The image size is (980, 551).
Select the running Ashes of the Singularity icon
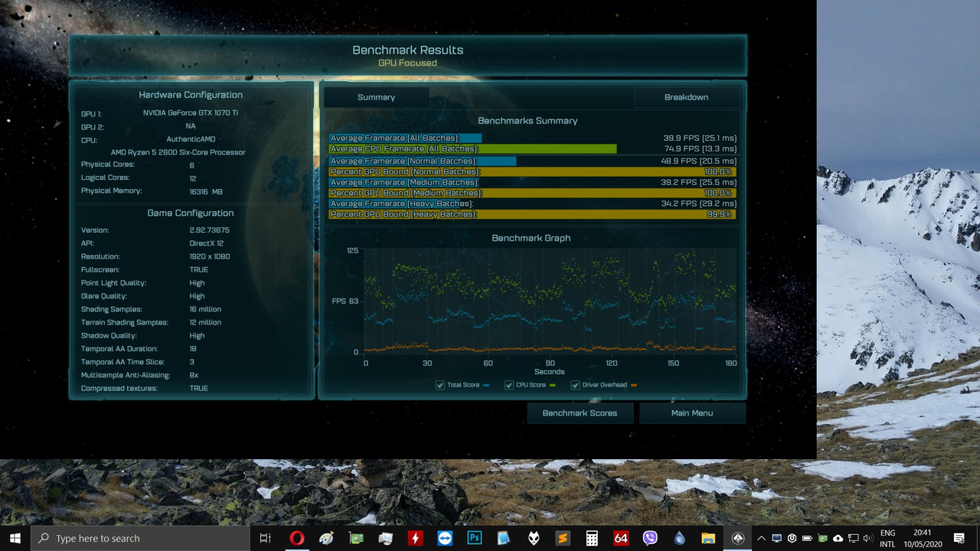tap(738, 537)
